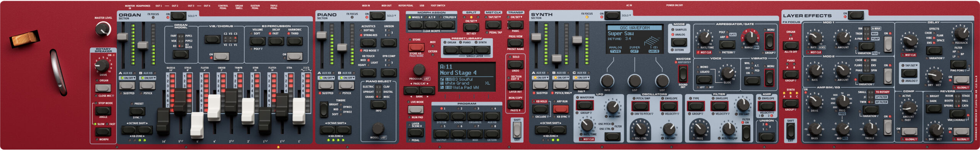Image resolution: width=980 pixels, height=151 pixels.
Task: Click the Nord Stage 4 program display
Action: 467,77
